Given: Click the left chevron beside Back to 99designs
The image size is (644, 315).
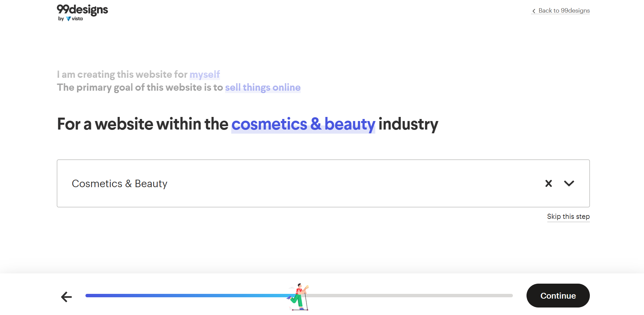Looking at the screenshot, I should tap(534, 11).
